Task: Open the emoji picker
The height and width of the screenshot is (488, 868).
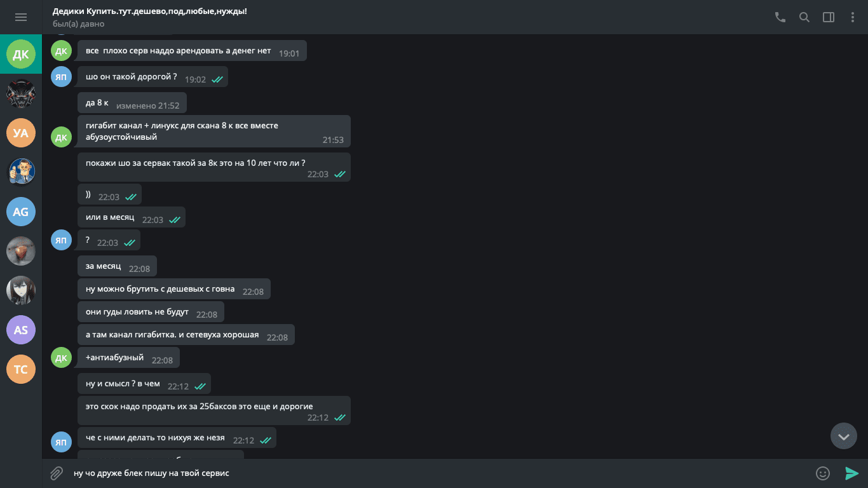Action: click(823, 473)
